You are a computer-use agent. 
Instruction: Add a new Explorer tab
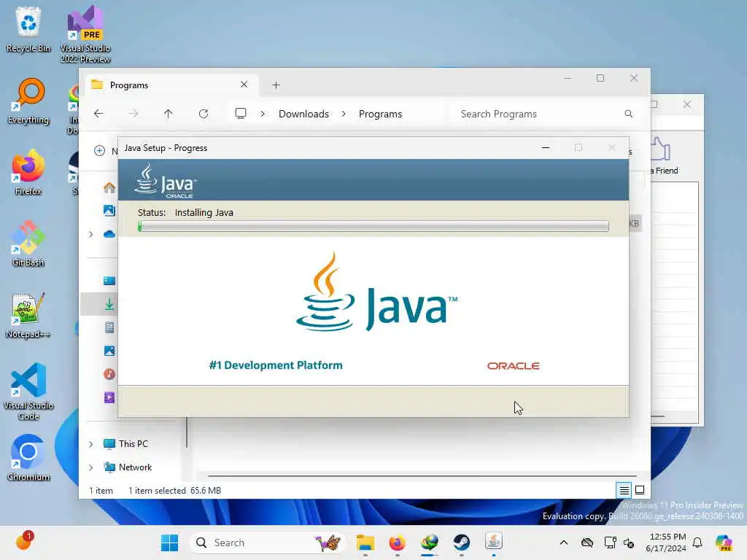click(276, 85)
